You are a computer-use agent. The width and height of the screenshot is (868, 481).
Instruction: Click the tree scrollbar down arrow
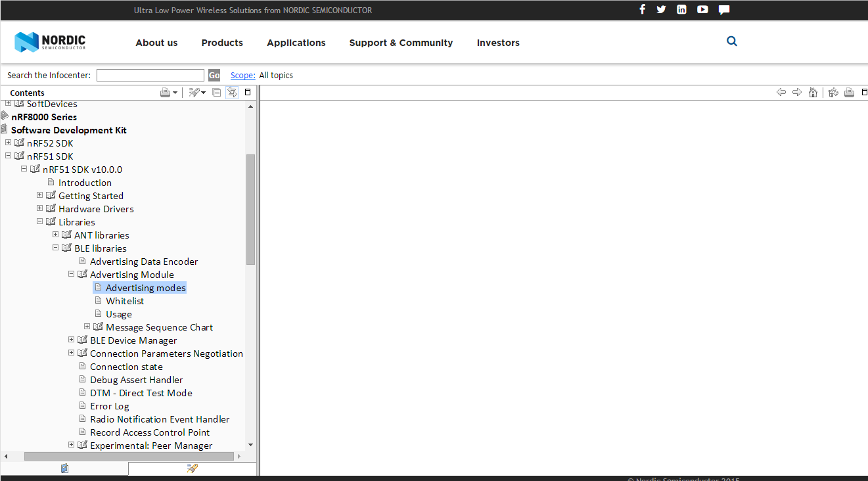250,446
